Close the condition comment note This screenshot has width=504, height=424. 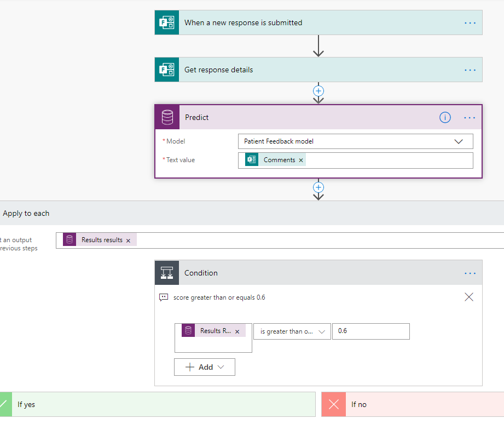(x=469, y=297)
